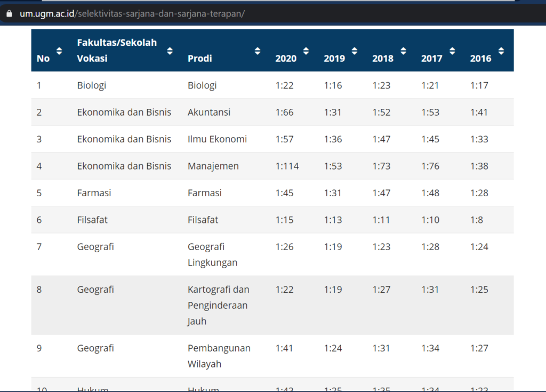Screen dimensions: 546x392
Task: Click Ekonomika dan Bisnis in the Ilmu Ekonomi row
Action: click(124, 139)
